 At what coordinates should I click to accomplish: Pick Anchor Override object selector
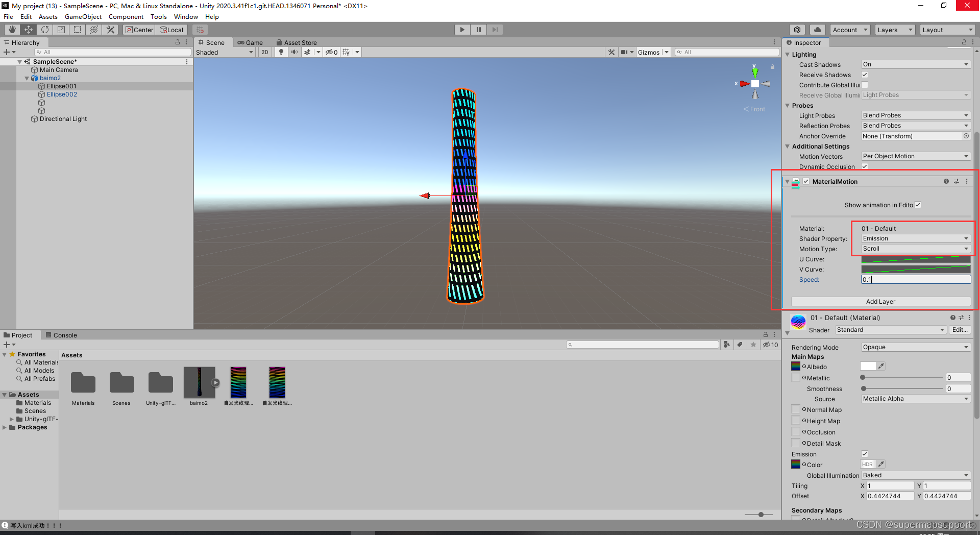(966, 136)
